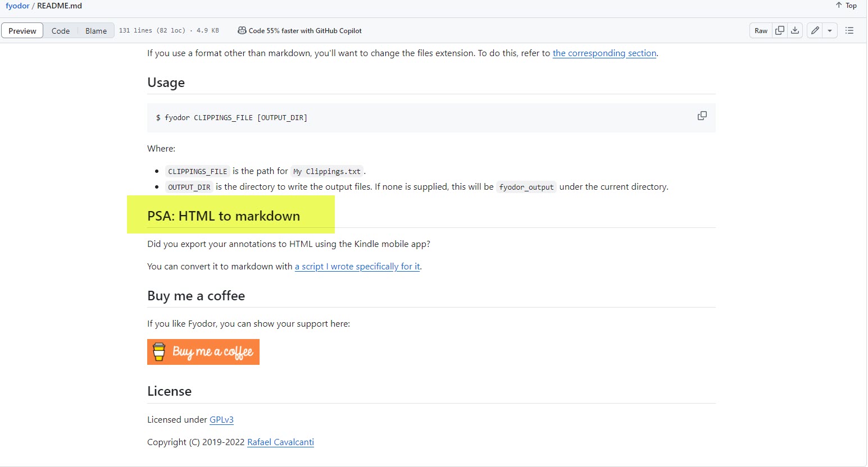Screen dimensions: 868x467
Task: Open the GPLv3 license link
Action: click(221, 420)
